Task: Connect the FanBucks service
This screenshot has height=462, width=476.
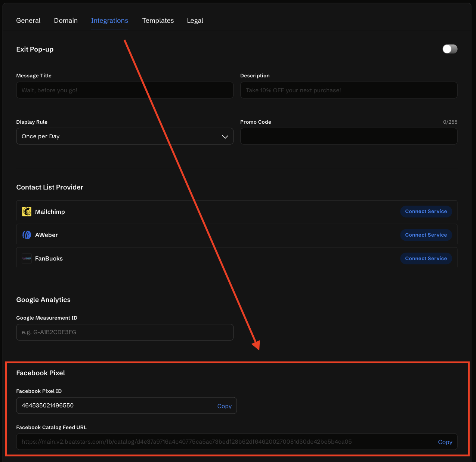Action: (x=426, y=258)
